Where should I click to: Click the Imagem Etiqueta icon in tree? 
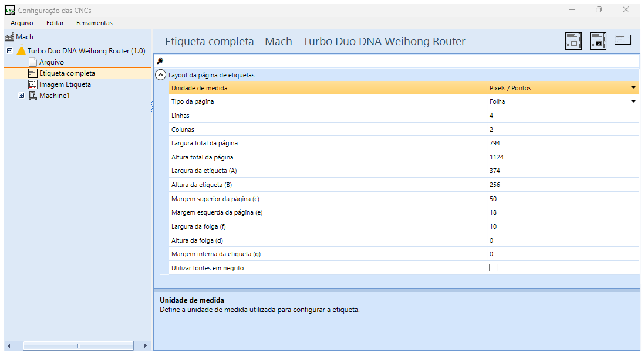(x=33, y=84)
